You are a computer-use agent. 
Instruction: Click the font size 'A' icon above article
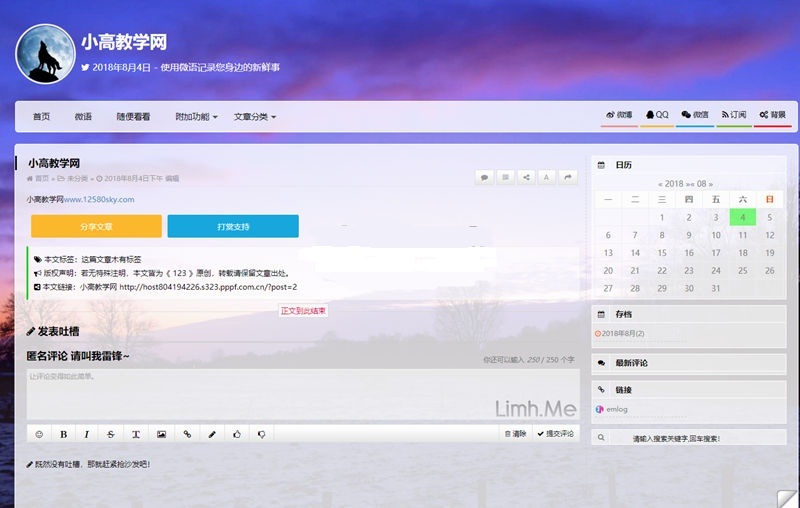[x=547, y=177]
